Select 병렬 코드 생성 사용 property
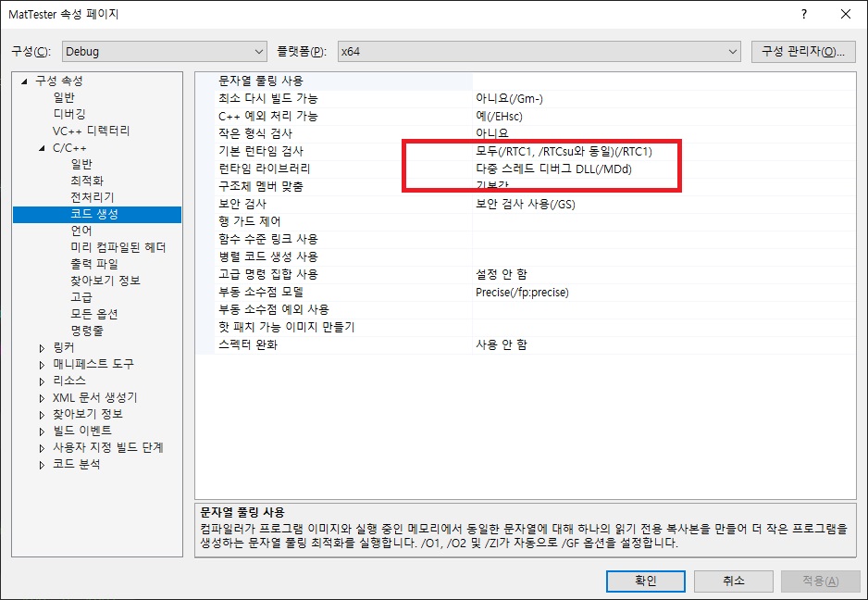 268,257
